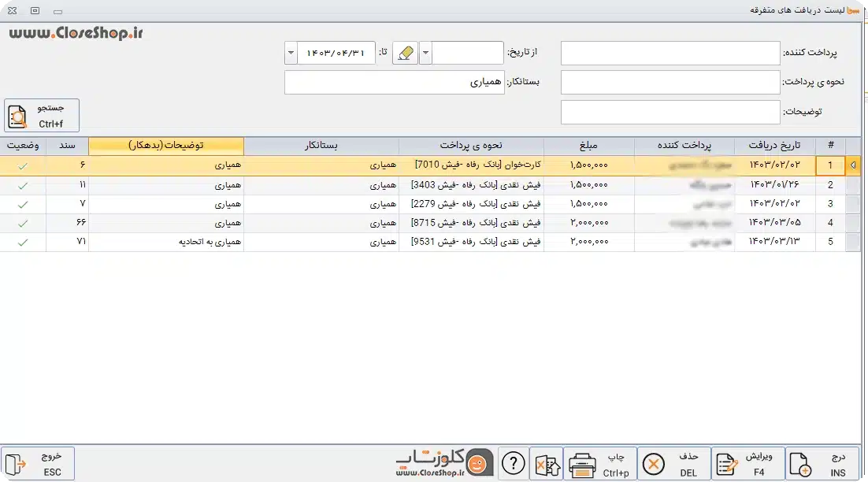Click description cell همیاری به اتحادیه
Viewport: 868px width, 482px height.
point(166,241)
